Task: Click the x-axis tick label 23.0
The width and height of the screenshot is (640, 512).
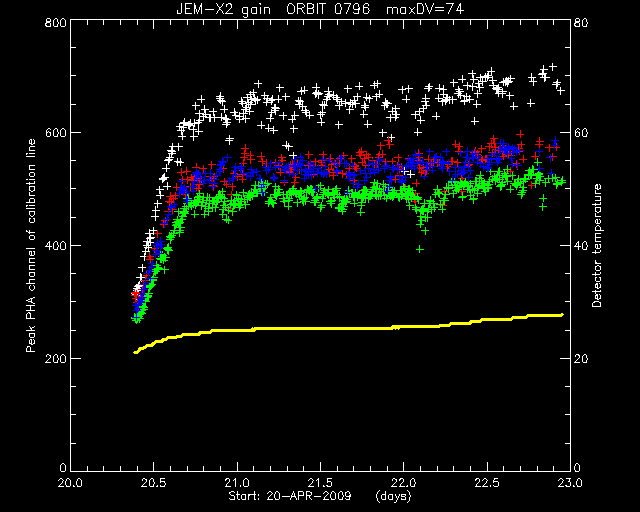Action: tap(570, 483)
